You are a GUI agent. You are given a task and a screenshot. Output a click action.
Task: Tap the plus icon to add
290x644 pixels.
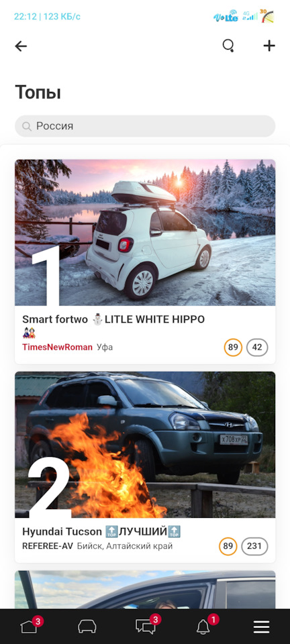tap(269, 46)
